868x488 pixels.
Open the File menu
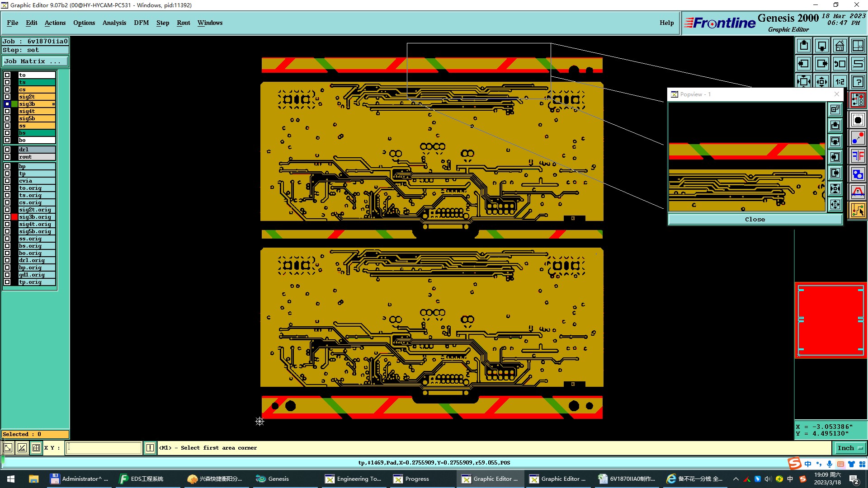point(13,23)
